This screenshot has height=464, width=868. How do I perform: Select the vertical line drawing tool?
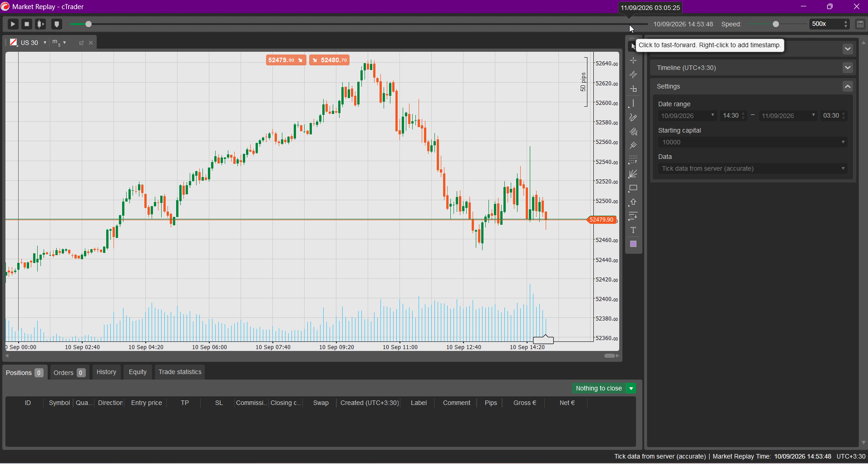633,103
